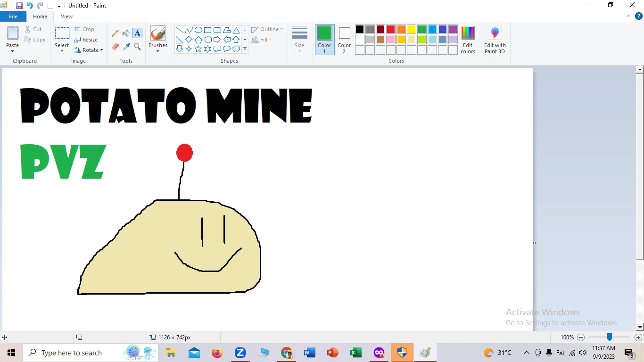The width and height of the screenshot is (644, 362).
Task: Pick the Fill with color tool
Action: pyautogui.click(x=126, y=33)
